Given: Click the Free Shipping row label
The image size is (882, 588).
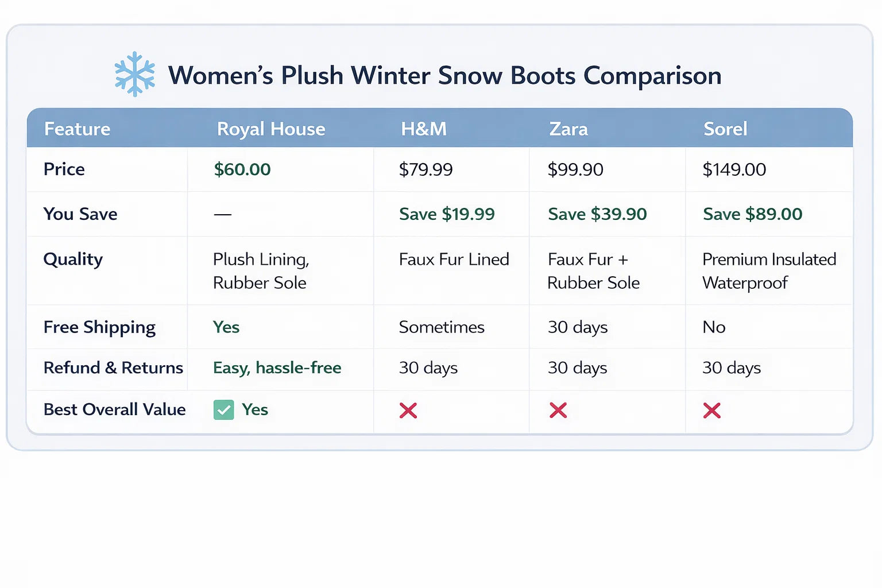Looking at the screenshot, I should click(99, 327).
